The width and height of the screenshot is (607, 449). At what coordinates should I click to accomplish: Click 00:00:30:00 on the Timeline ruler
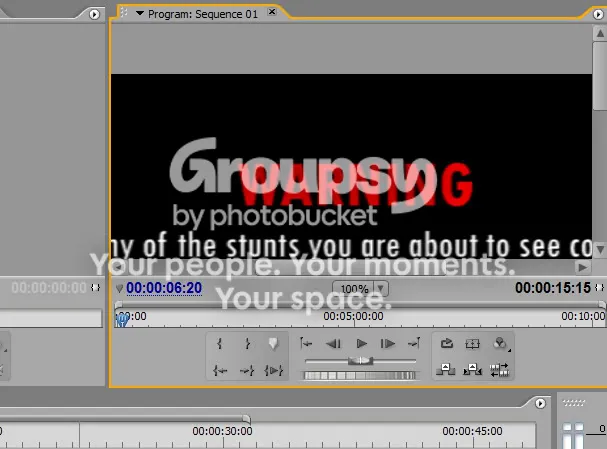222,431
